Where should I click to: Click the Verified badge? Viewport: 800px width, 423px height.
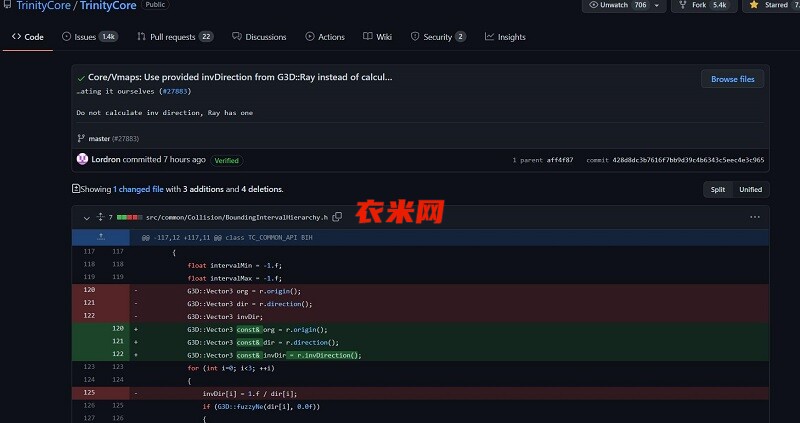tap(227, 160)
